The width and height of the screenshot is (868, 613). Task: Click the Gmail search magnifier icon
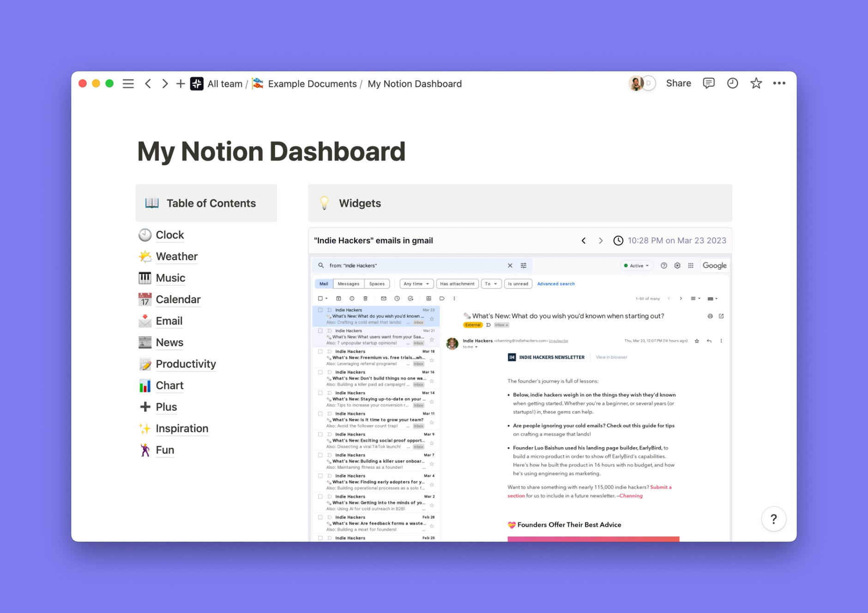coord(321,266)
